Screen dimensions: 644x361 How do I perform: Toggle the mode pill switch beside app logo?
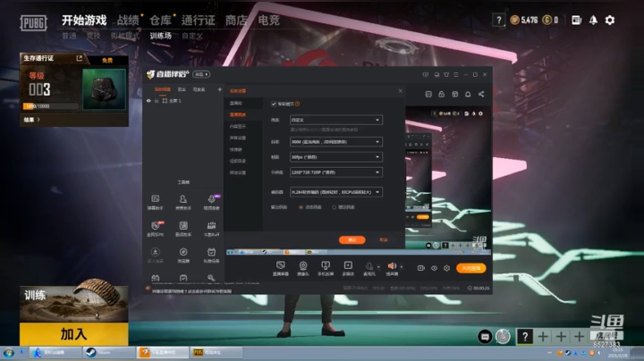click(x=201, y=74)
